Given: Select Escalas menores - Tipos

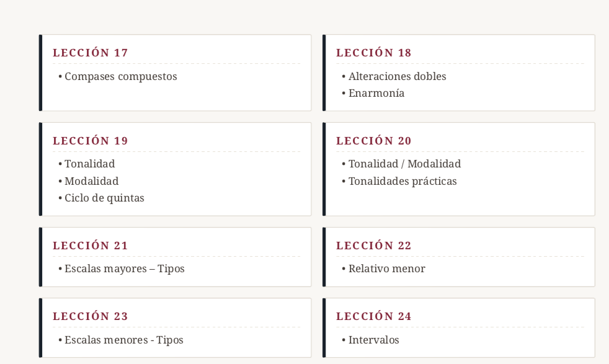Looking at the screenshot, I should pos(124,340).
